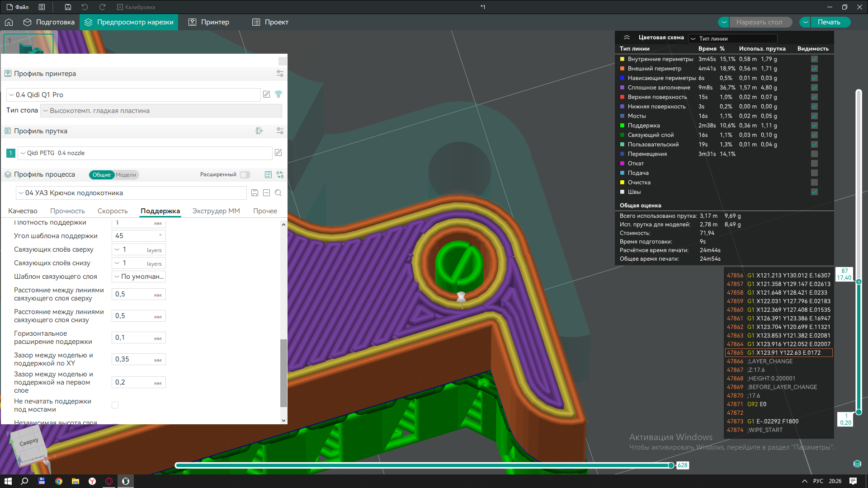Click the vertical layer slider top handle
Screen dimensions: 868x488
[x=859, y=282]
